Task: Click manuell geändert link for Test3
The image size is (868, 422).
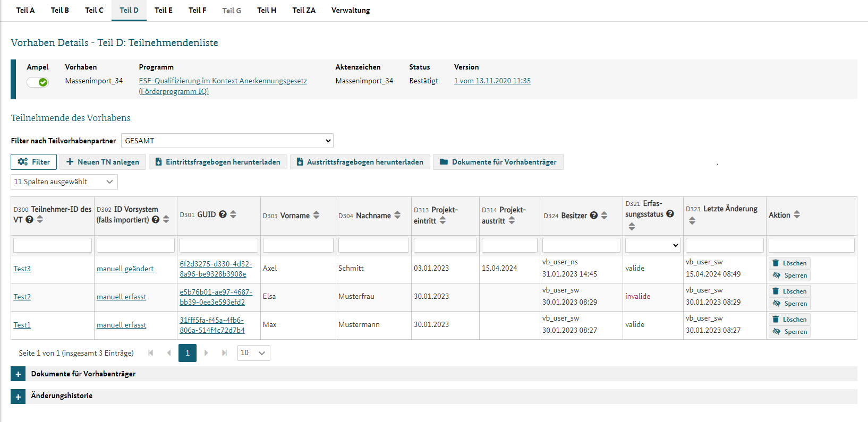Action: (125, 269)
